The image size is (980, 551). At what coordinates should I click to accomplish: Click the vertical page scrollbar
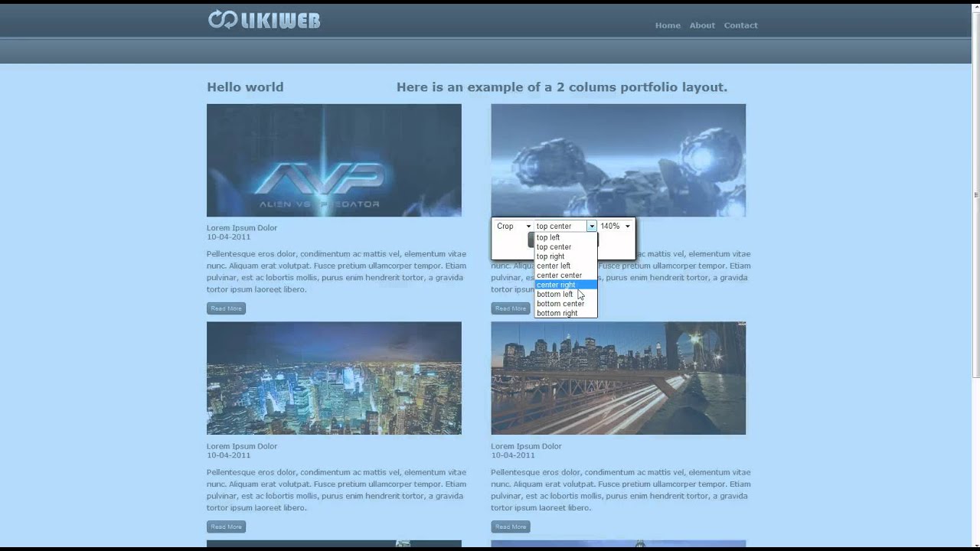coord(975,275)
